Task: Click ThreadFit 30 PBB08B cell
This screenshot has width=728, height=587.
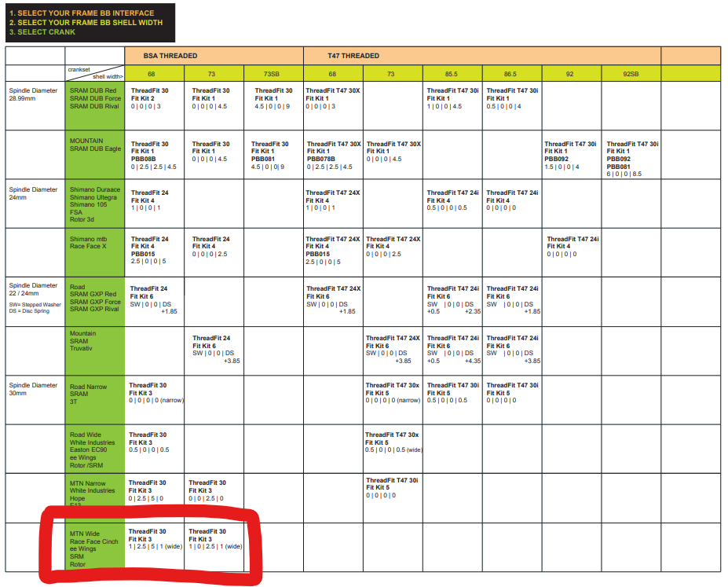Action: [x=155, y=155]
